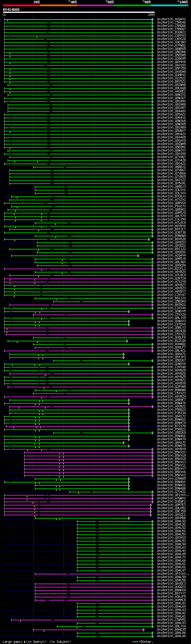
Task: Click the cyan ~100% legend color segment
Action: pos(170,5)
